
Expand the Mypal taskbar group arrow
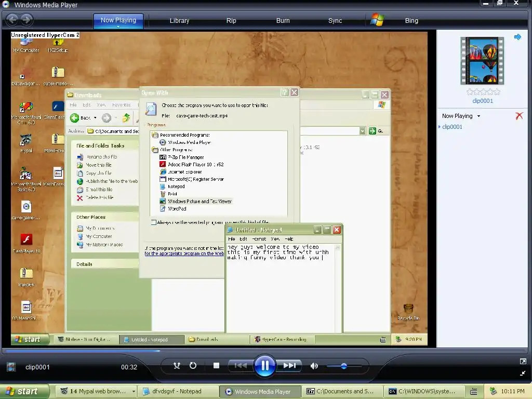134,392
